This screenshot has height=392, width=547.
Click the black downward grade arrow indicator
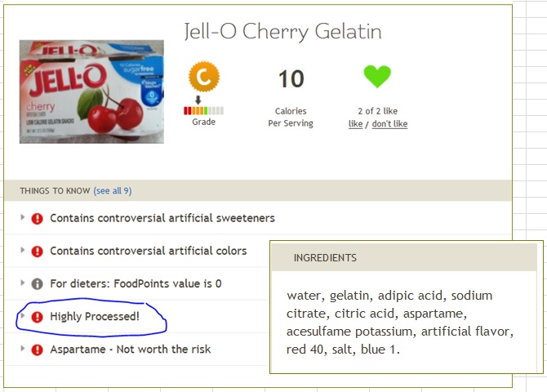pyautogui.click(x=198, y=100)
